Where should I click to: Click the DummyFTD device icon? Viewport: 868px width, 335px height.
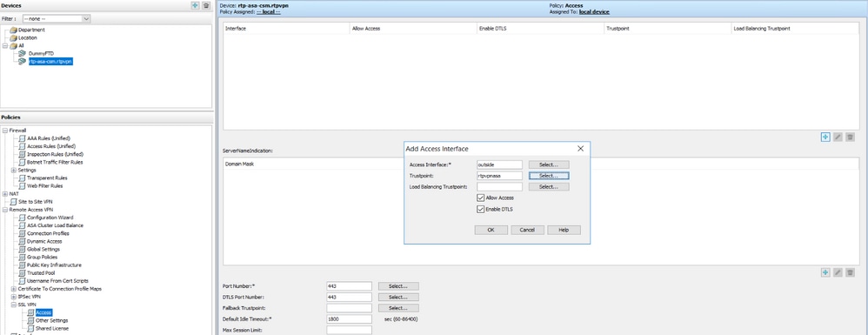point(22,53)
